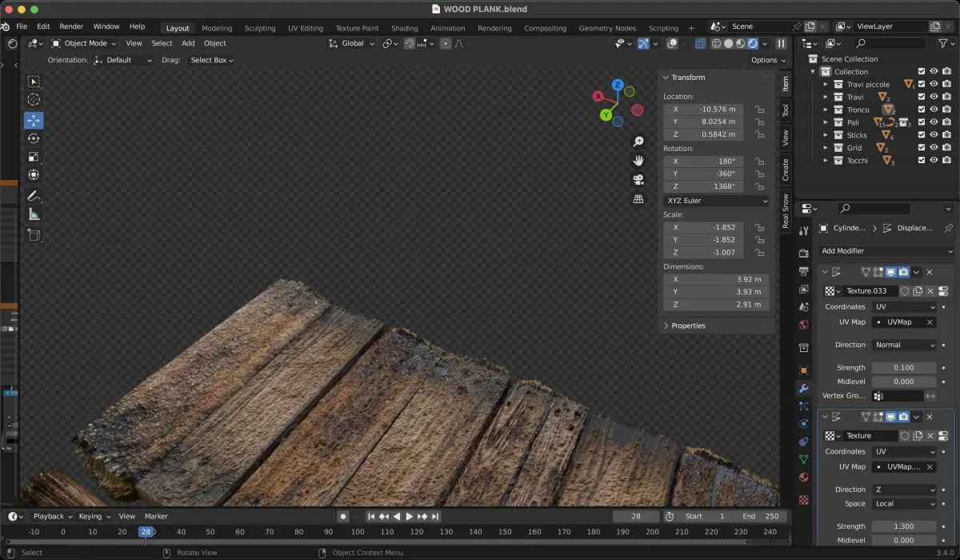Image resolution: width=960 pixels, height=560 pixels.
Task: Open the timeline Keying popover
Action: coord(94,516)
